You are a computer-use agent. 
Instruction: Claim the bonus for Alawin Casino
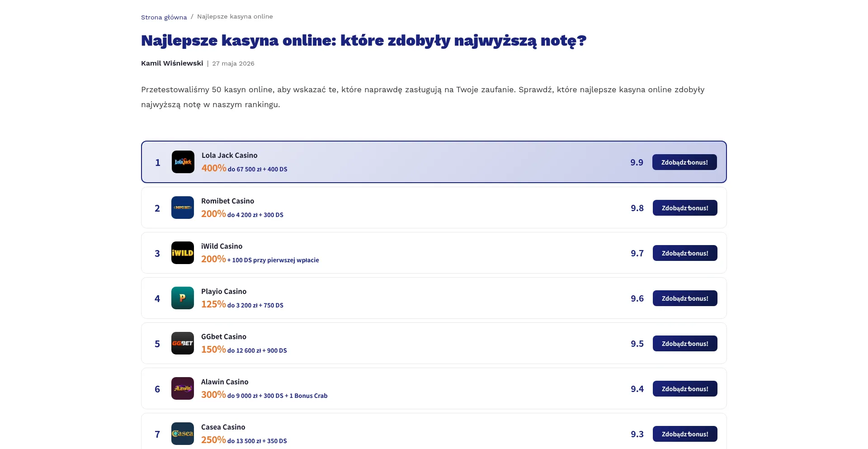pos(685,389)
